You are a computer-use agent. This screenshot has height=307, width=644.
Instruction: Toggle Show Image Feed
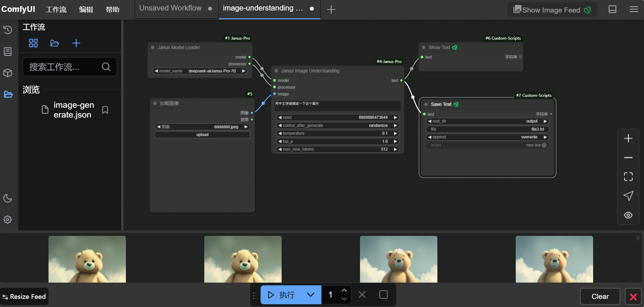[x=552, y=10]
